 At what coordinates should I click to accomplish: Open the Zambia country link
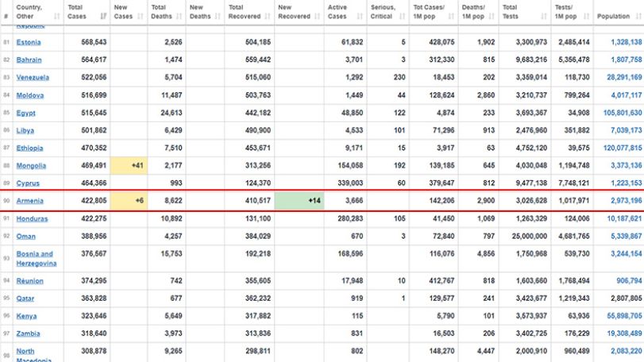tap(29, 333)
